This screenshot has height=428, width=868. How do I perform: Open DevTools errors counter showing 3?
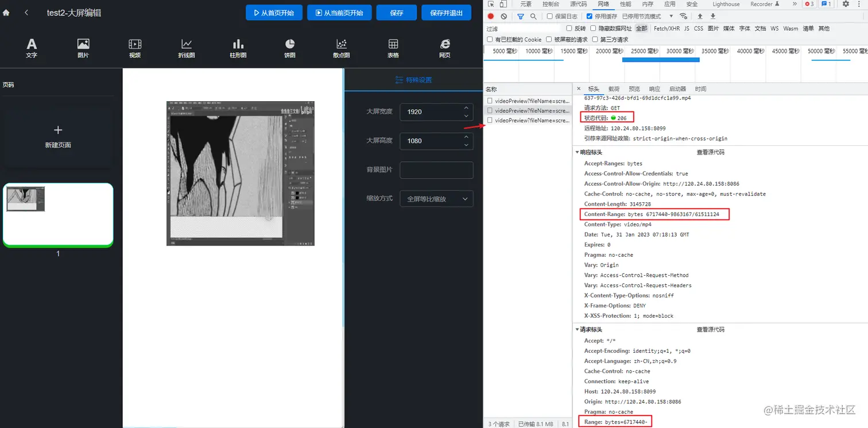click(x=809, y=4)
